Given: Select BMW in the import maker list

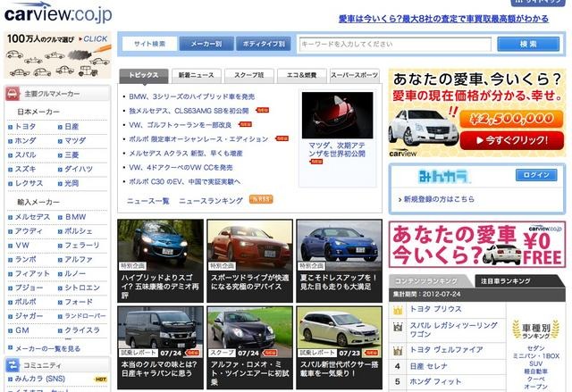Looking at the screenshot, I should (75, 217).
